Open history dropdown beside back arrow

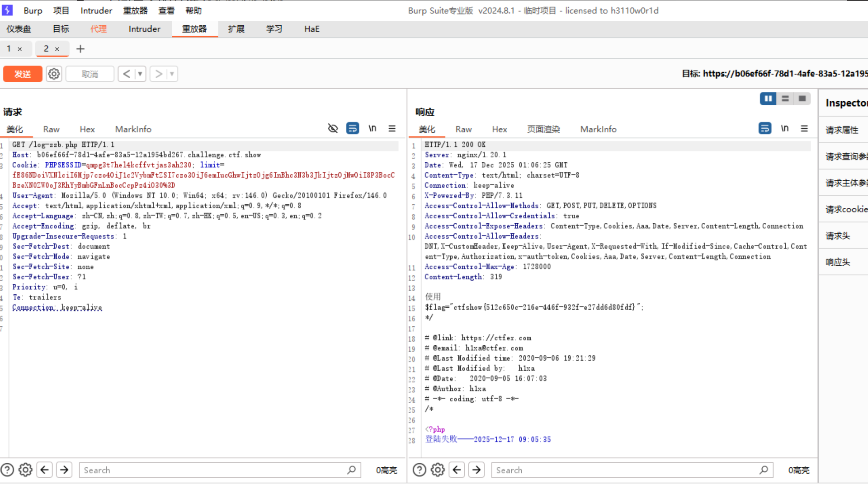(140, 74)
